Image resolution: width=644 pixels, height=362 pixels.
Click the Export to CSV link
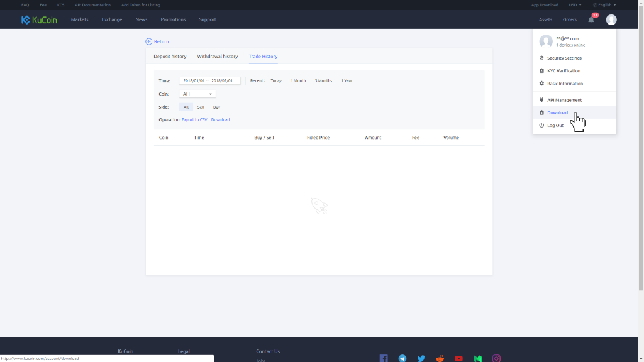tap(194, 119)
